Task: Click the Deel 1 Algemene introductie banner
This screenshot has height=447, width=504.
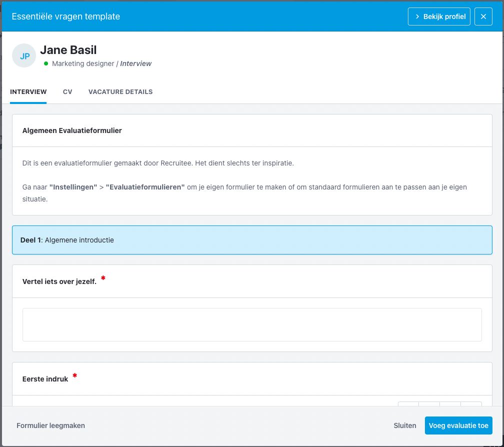Action: click(x=252, y=240)
